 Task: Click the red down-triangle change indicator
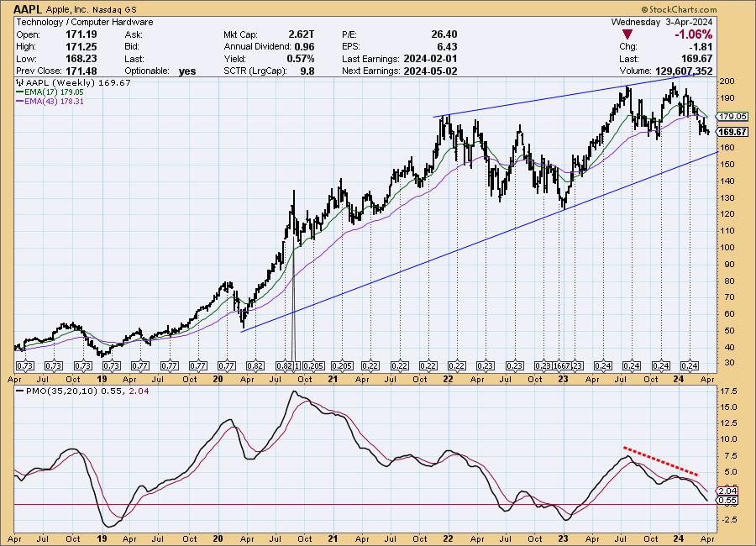click(x=627, y=34)
